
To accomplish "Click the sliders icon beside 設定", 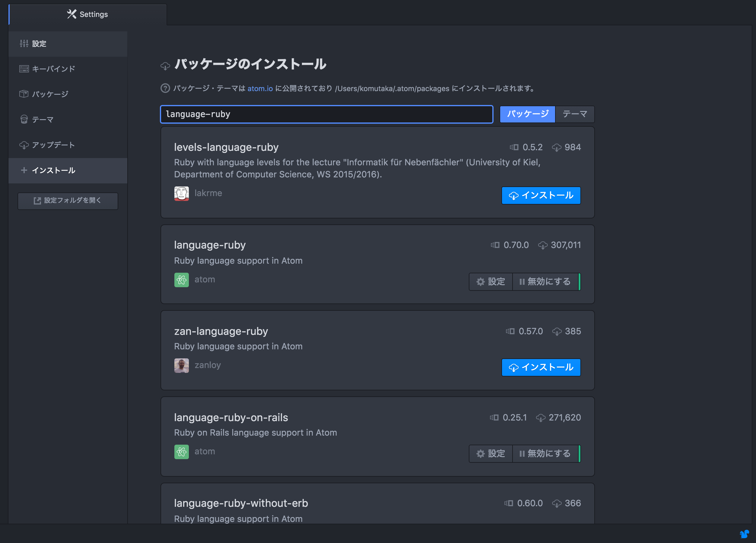I will [24, 43].
